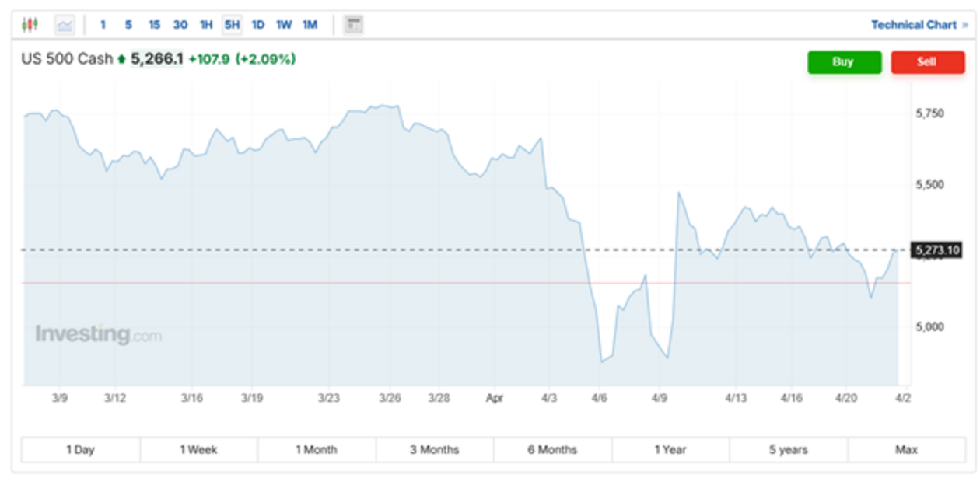
Task: Select the 15 minute interval
Action: [x=154, y=25]
